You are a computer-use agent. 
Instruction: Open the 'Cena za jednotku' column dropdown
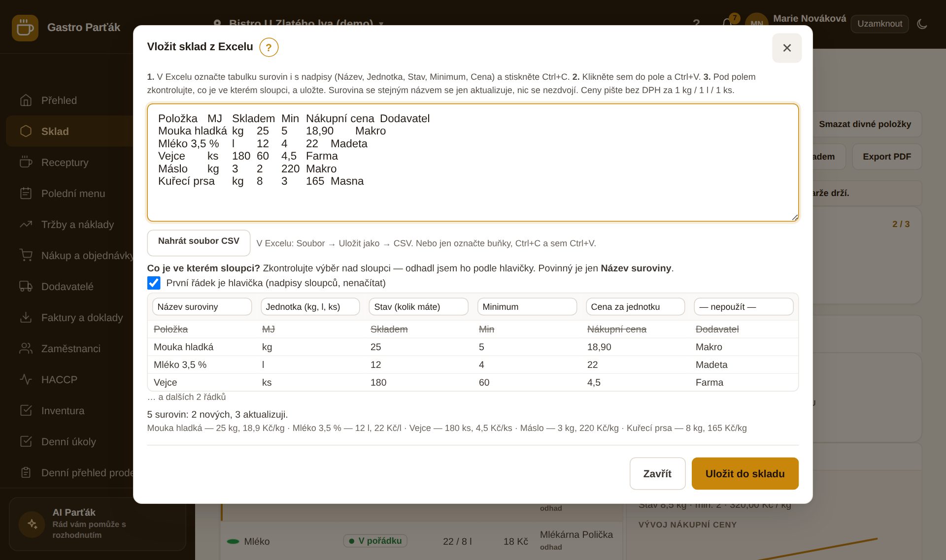point(636,307)
